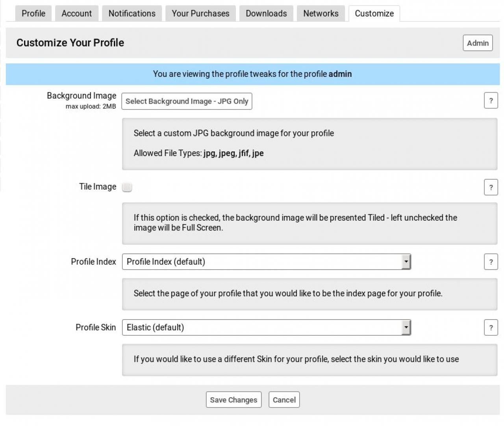The image size is (504, 426).
Task: Open the Profile Index dropdown
Action: pos(266,262)
